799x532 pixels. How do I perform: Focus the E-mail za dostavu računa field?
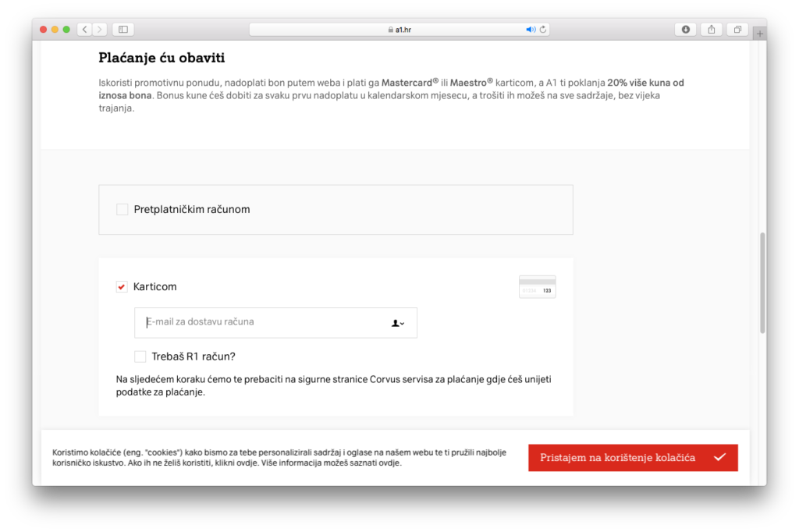click(257, 322)
